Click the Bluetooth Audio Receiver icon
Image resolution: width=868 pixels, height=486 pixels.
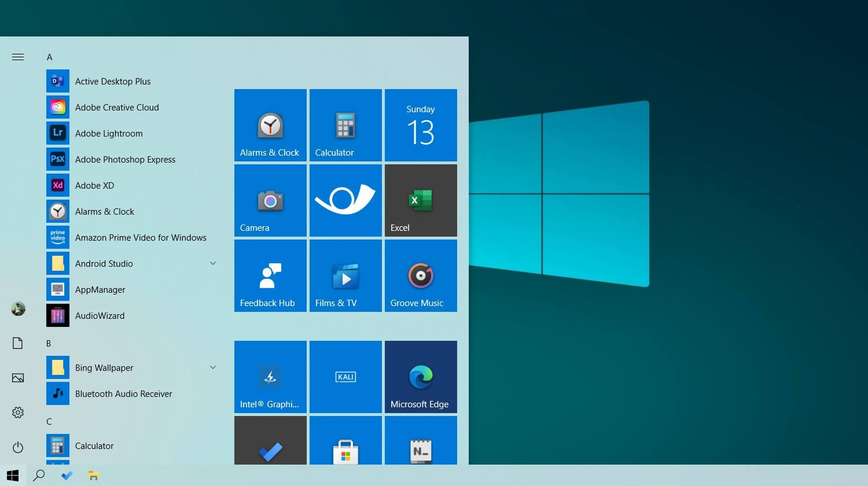point(58,393)
